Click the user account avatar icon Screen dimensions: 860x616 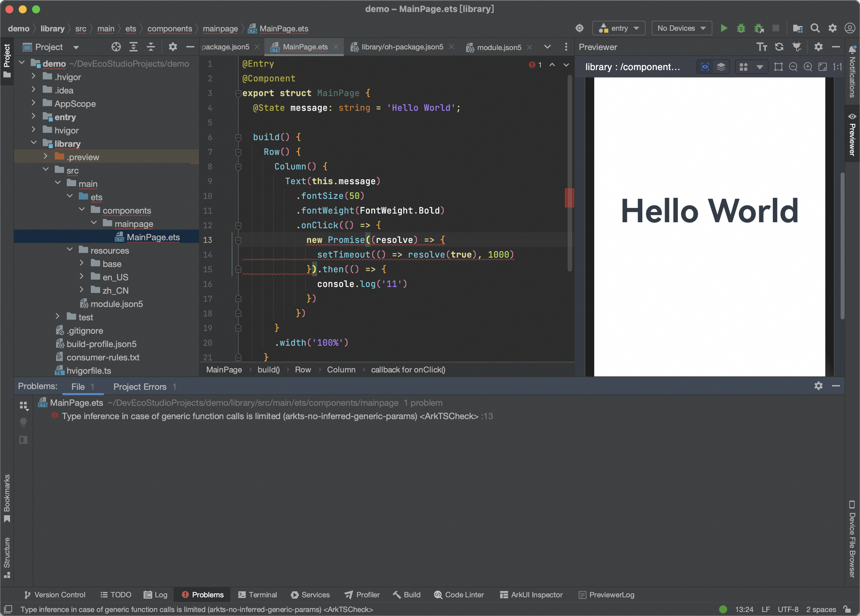849,28
